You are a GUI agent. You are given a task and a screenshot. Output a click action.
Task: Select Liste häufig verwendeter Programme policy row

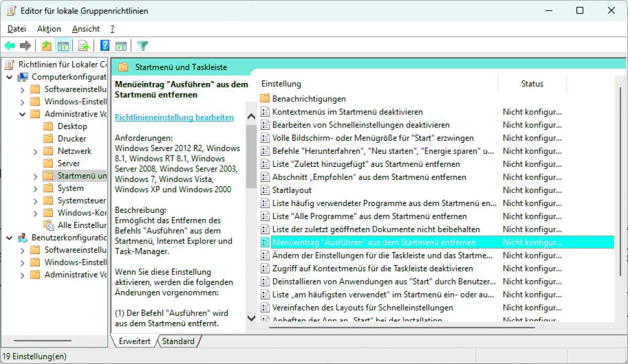point(384,203)
